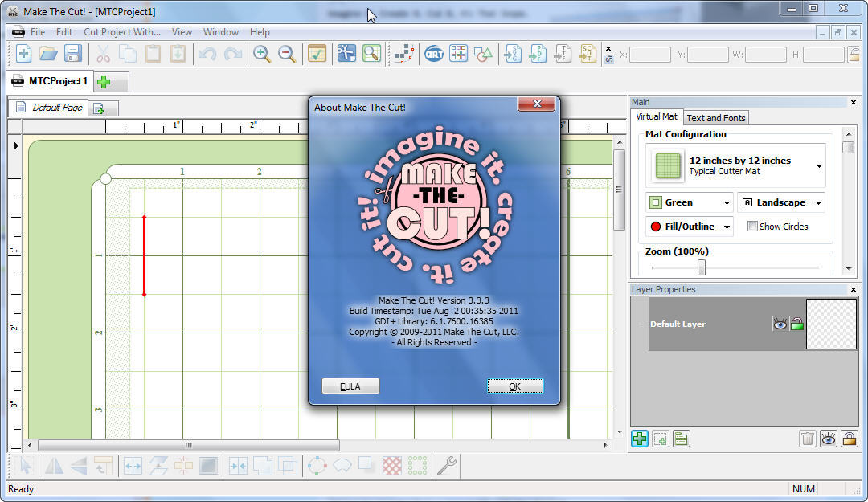Enable the Show Circles checkbox
The height and width of the screenshot is (502, 868).
coord(752,227)
